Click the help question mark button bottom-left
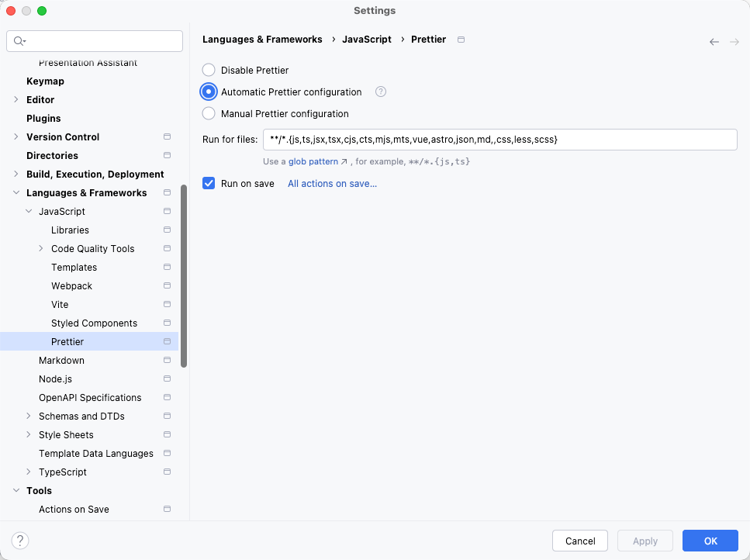This screenshot has height=560, width=750. point(21,541)
